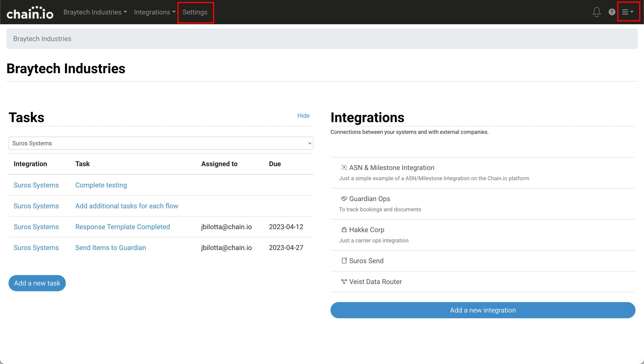Click the Braytech Industries breadcrumb
644x364 pixels.
[x=42, y=39]
